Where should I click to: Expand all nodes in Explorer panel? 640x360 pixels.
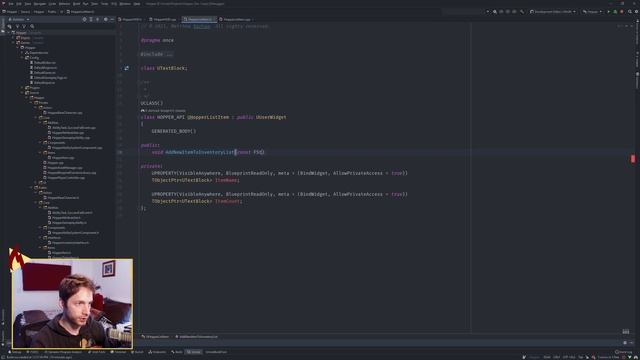pyautogui.click(x=91, y=19)
